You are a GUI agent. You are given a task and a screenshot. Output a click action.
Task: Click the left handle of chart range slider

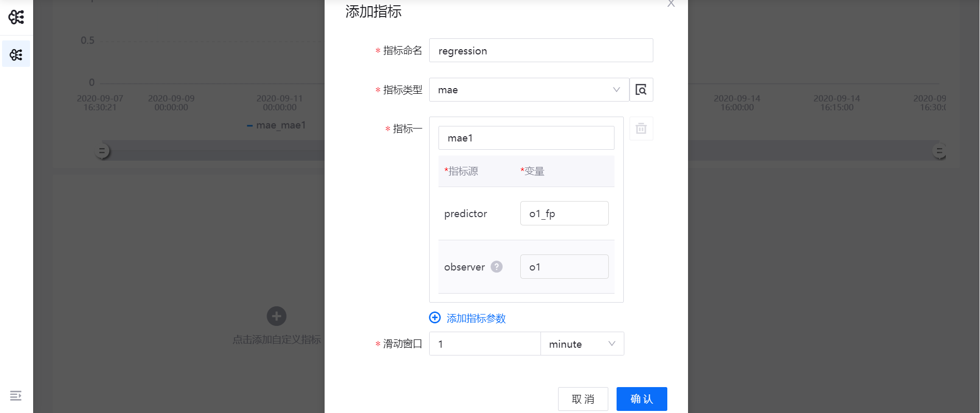[x=103, y=151]
